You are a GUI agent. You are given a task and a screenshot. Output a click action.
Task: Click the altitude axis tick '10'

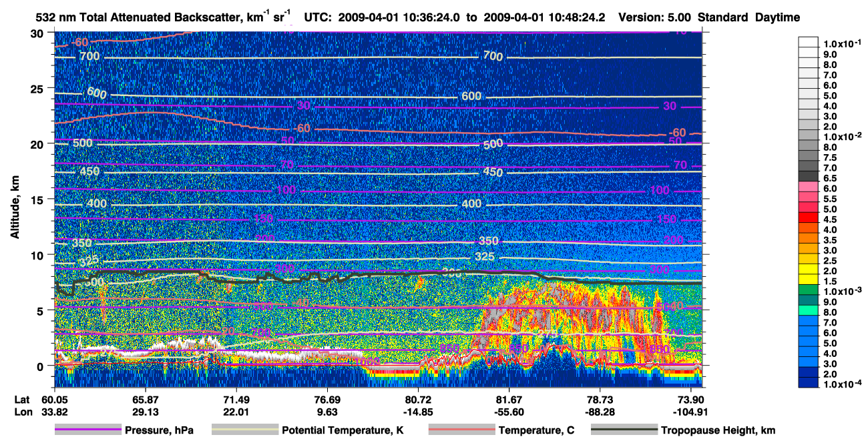pos(39,255)
